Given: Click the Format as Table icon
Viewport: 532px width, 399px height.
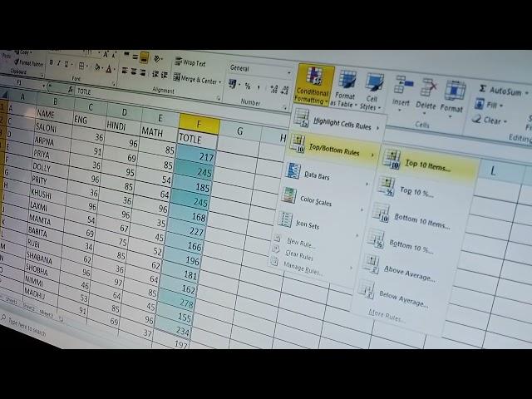Looking at the screenshot, I should (x=347, y=81).
